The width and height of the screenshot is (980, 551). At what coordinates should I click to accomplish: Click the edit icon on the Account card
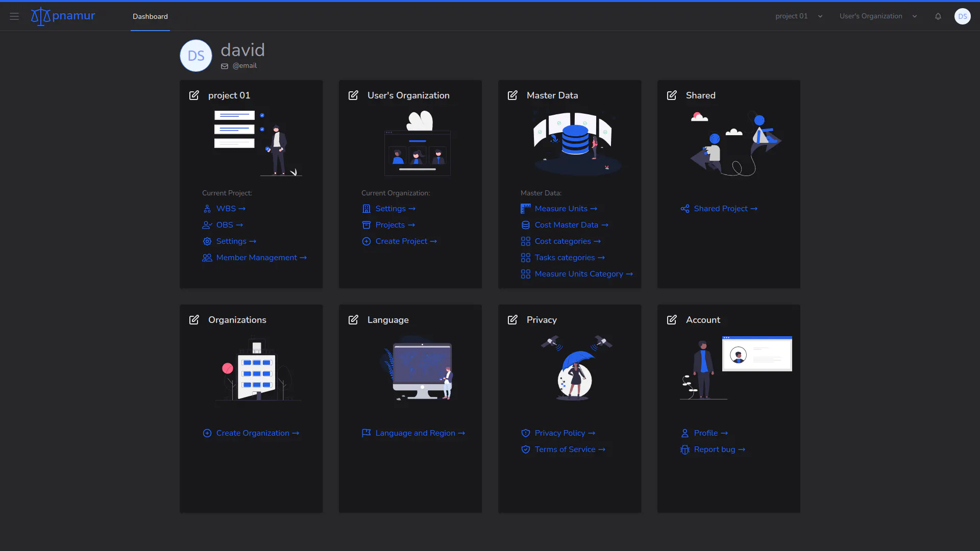(672, 320)
